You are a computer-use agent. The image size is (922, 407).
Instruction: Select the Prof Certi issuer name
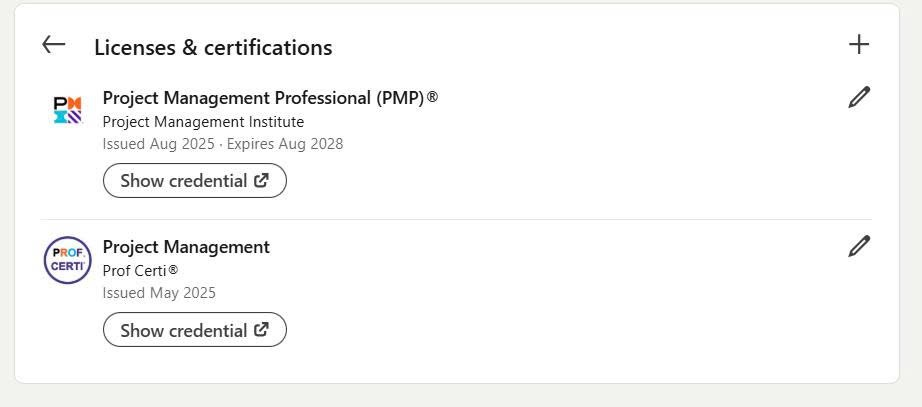135,271
